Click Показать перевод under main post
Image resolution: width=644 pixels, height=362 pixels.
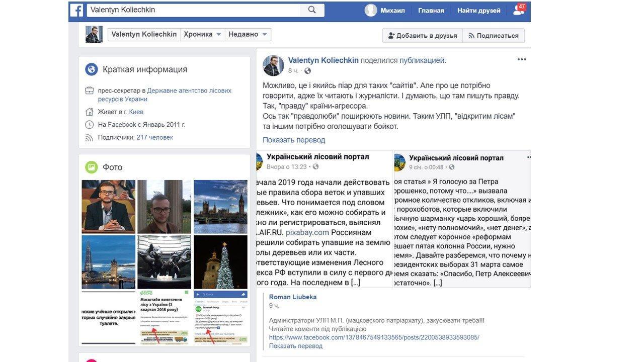click(x=294, y=140)
